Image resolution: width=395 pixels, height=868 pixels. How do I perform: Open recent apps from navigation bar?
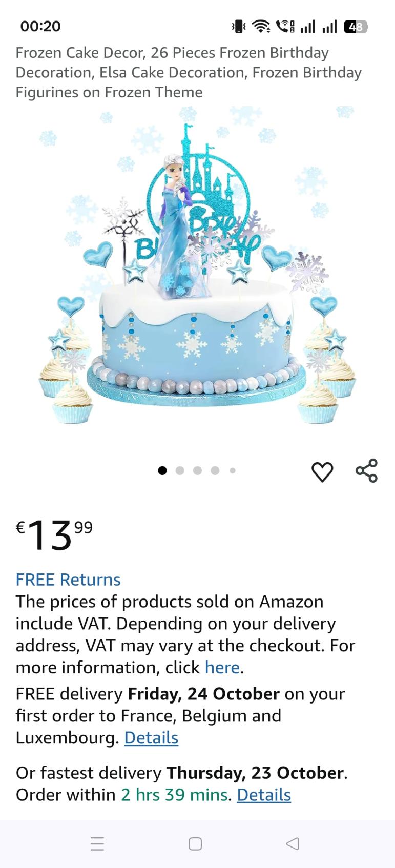97,844
